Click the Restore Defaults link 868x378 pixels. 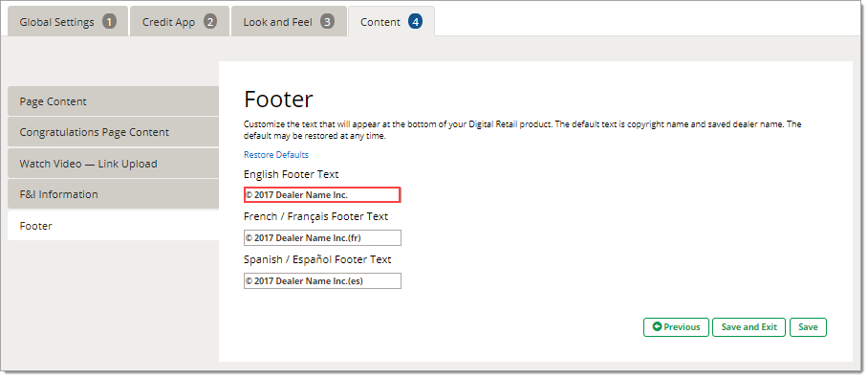click(276, 155)
